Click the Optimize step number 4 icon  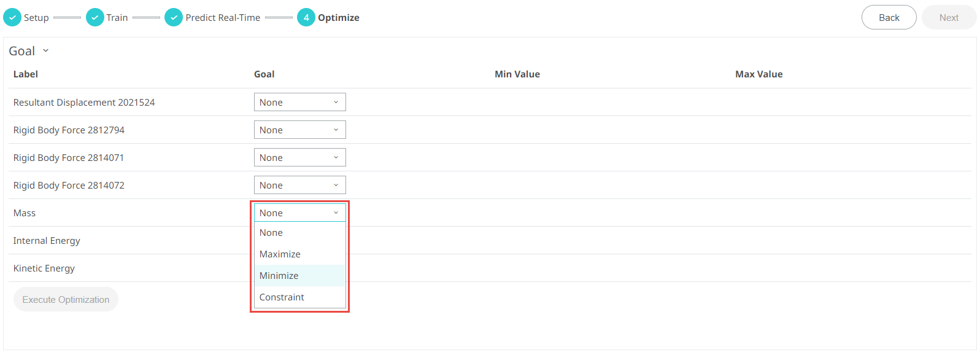(x=306, y=18)
